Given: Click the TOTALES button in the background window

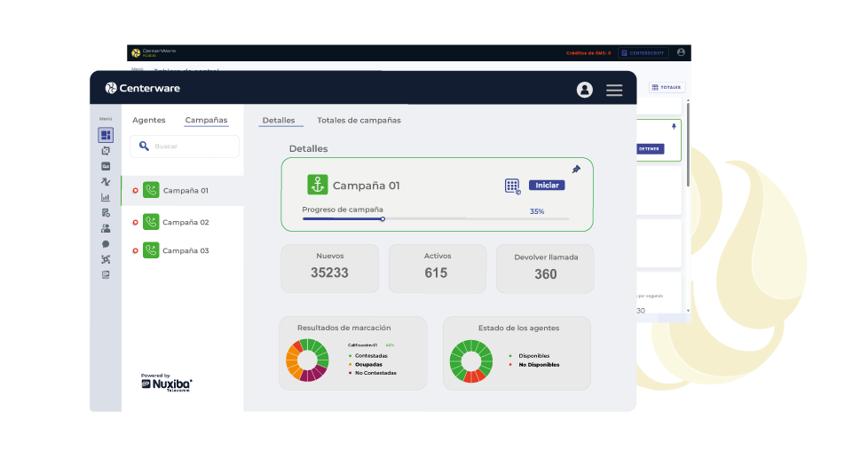Looking at the screenshot, I should pos(667,88).
